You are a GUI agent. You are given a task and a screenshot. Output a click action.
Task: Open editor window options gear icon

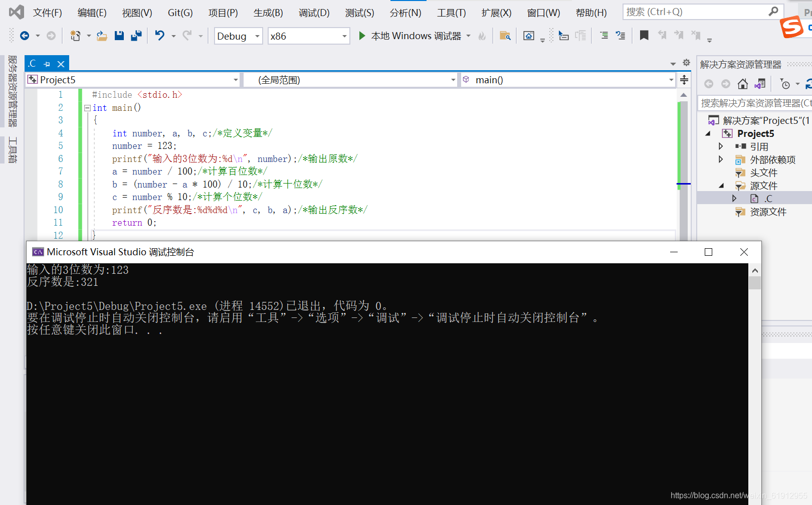tap(687, 63)
